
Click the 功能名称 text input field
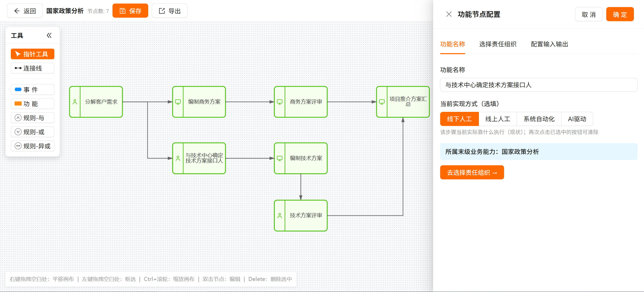click(x=539, y=85)
